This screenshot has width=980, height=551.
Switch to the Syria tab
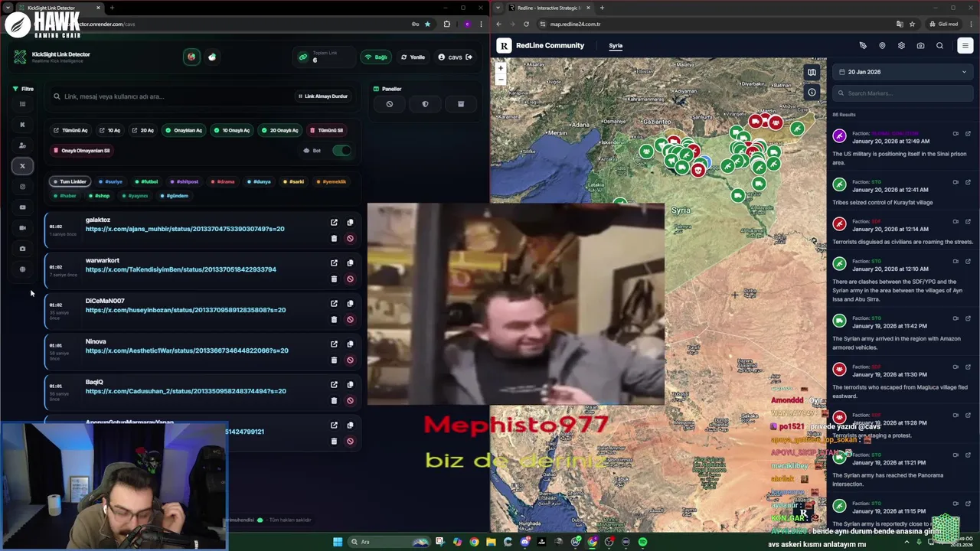click(x=616, y=46)
